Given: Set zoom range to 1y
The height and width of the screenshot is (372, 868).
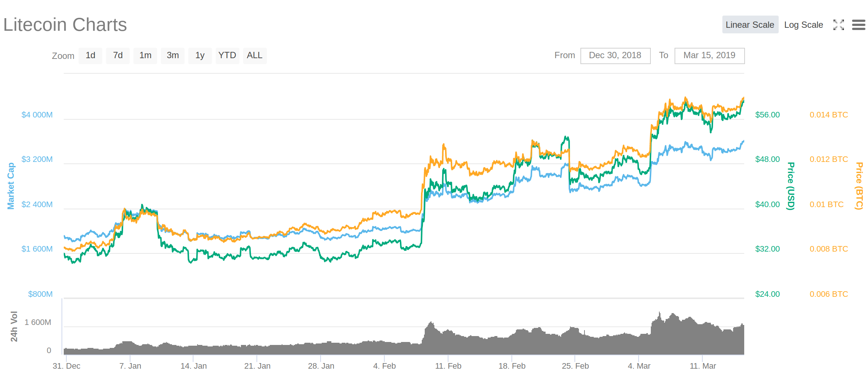Looking at the screenshot, I should [200, 56].
